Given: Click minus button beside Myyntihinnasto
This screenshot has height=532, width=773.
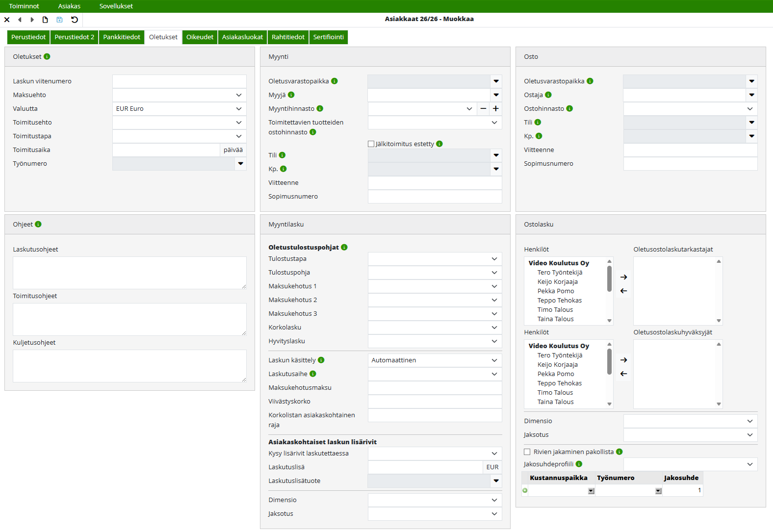Looking at the screenshot, I should pos(483,109).
